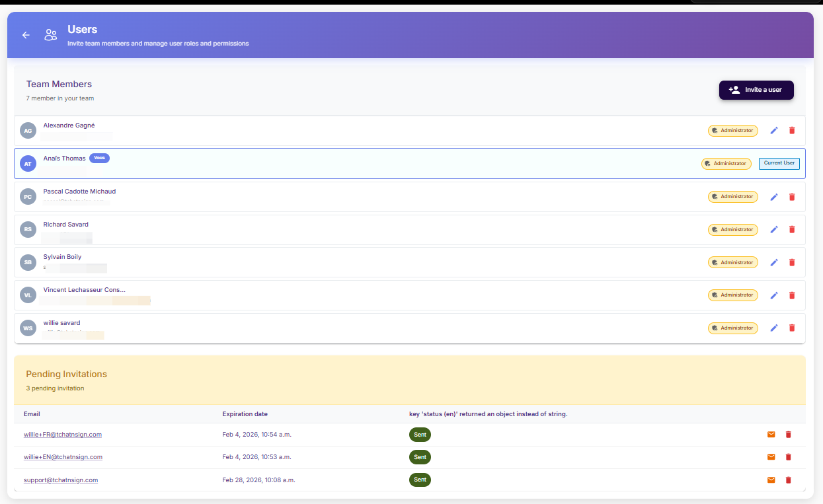Select the truncated name Vincent Lechasseur Cons...
Image resolution: width=823 pixels, height=504 pixels.
85,290
